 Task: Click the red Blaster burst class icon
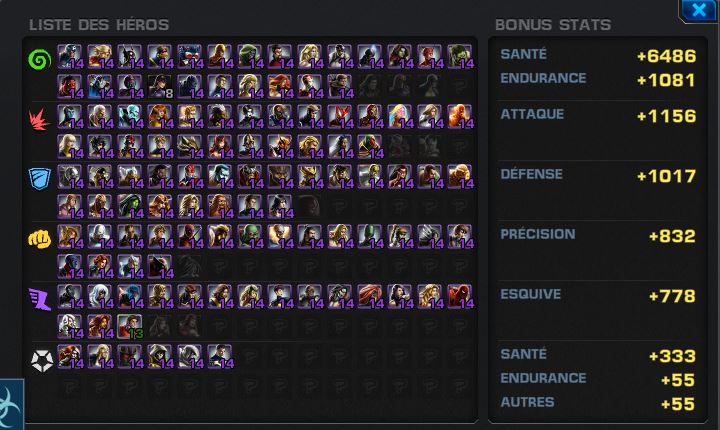tap(39, 119)
